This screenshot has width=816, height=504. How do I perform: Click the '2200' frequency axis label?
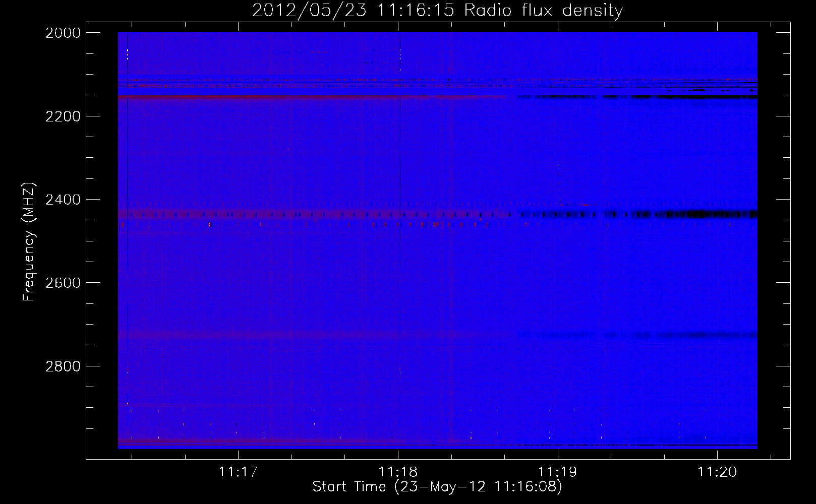tap(63, 116)
